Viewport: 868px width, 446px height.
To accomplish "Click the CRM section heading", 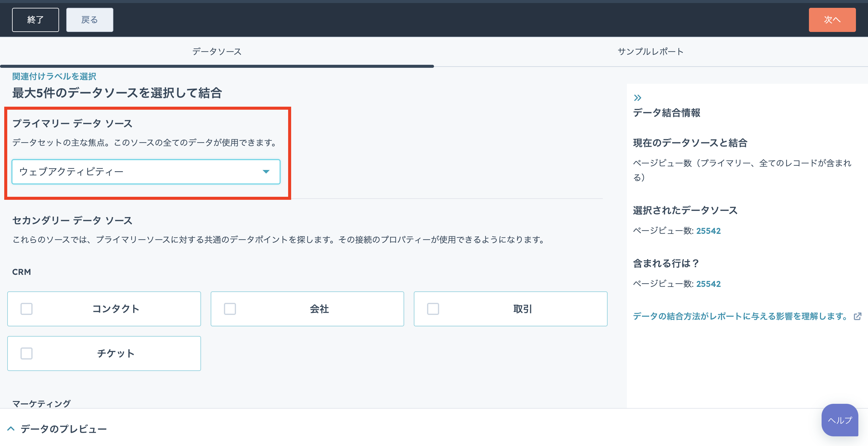I will [x=22, y=272].
